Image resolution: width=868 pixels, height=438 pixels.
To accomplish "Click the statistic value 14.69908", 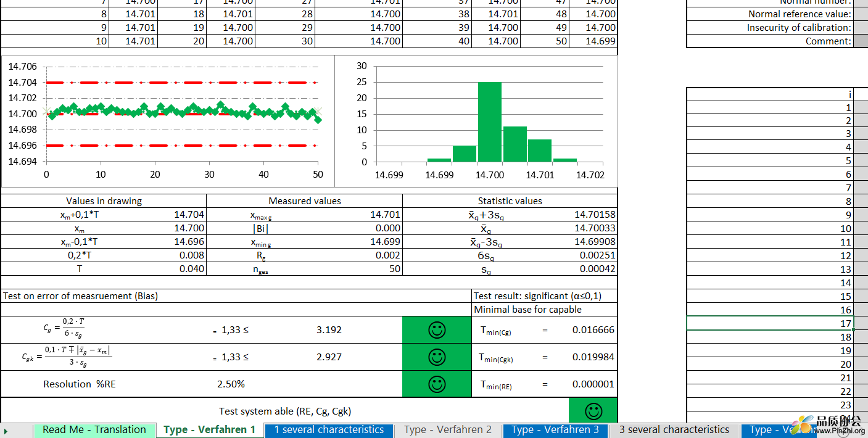I will pos(595,242).
